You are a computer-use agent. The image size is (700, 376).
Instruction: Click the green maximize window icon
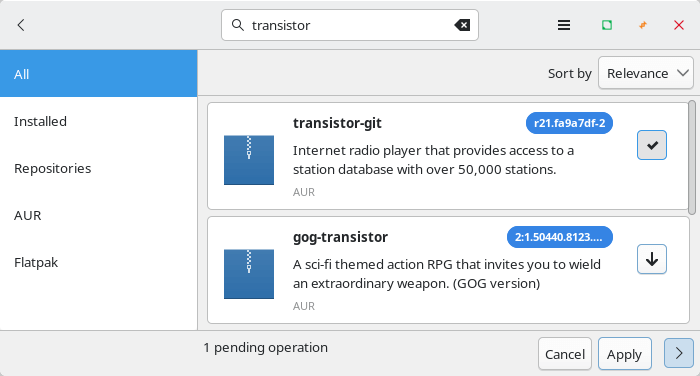click(x=607, y=25)
